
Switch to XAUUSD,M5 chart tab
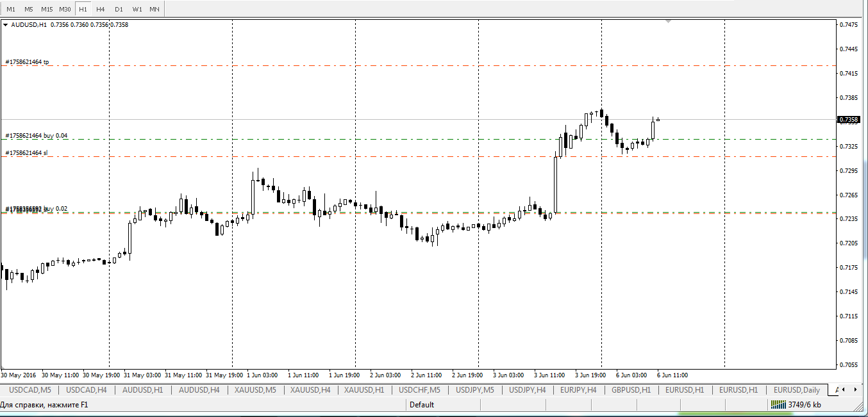[x=255, y=389]
